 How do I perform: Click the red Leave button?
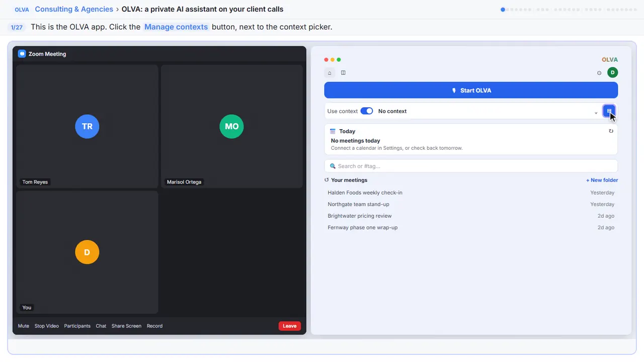pyautogui.click(x=290, y=326)
